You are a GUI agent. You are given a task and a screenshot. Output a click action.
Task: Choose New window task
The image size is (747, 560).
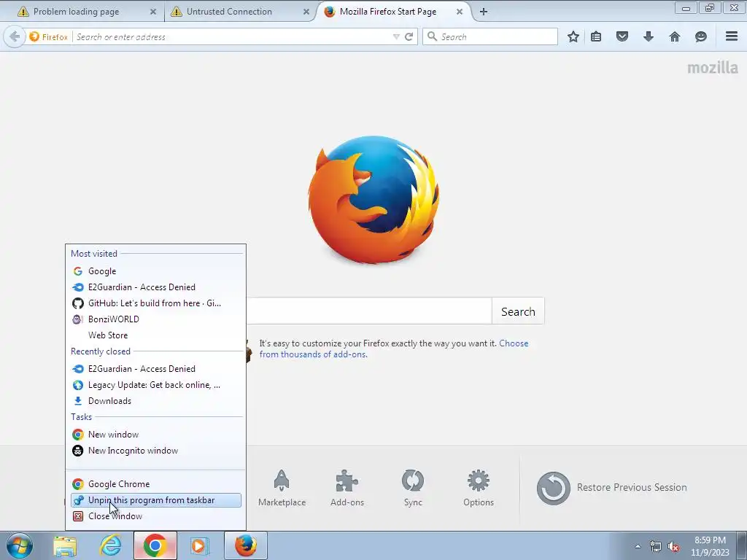click(156, 435)
